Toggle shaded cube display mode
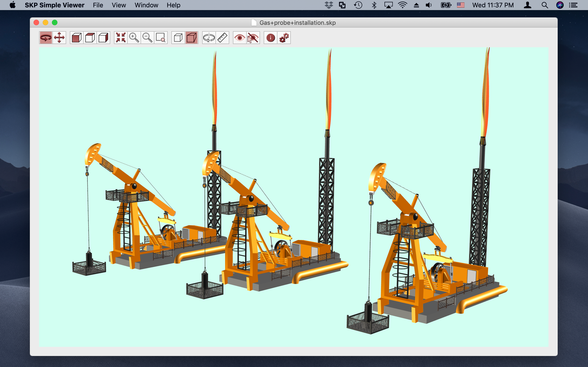 pos(192,38)
